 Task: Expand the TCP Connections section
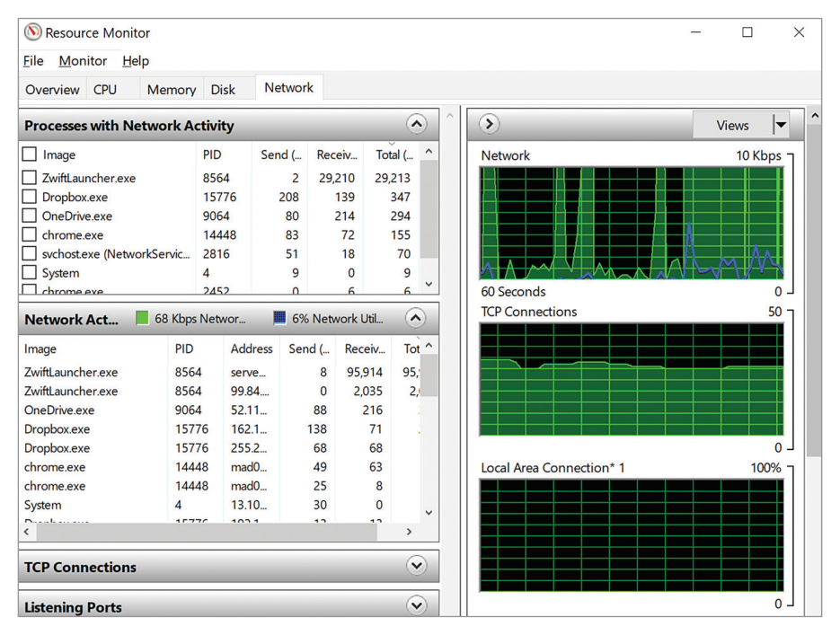416,566
